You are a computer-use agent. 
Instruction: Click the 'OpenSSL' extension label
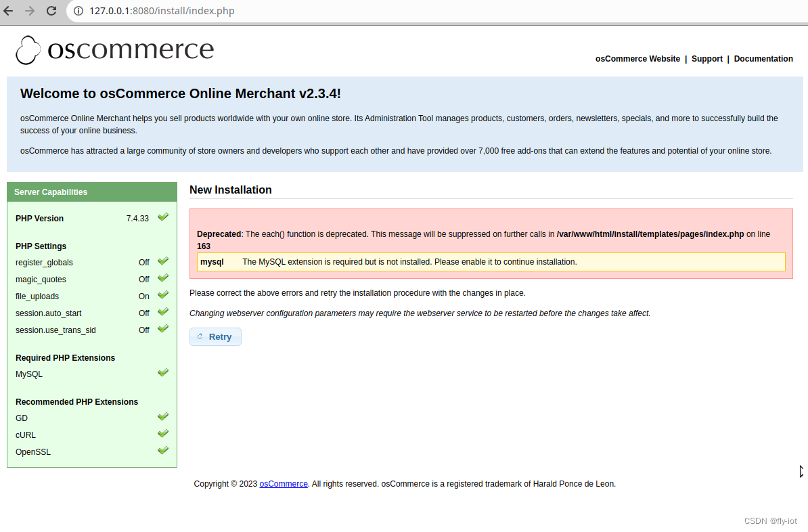pyautogui.click(x=33, y=452)
